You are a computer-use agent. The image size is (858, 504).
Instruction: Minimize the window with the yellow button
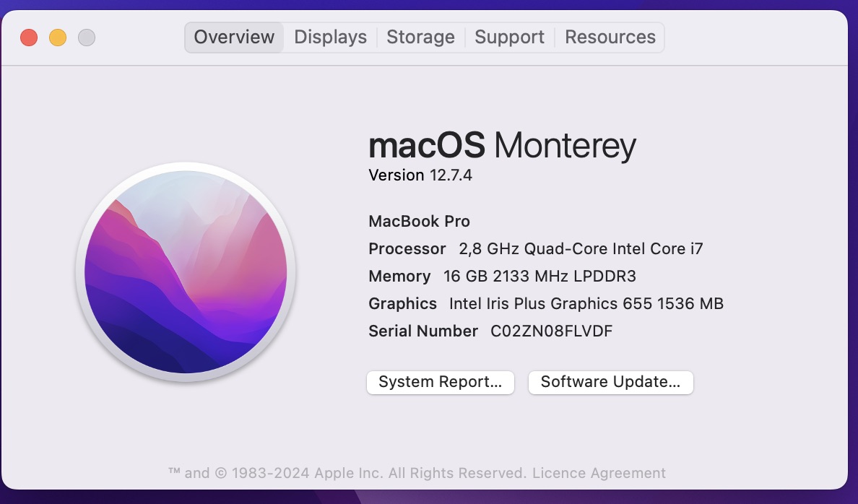(58, 37)
